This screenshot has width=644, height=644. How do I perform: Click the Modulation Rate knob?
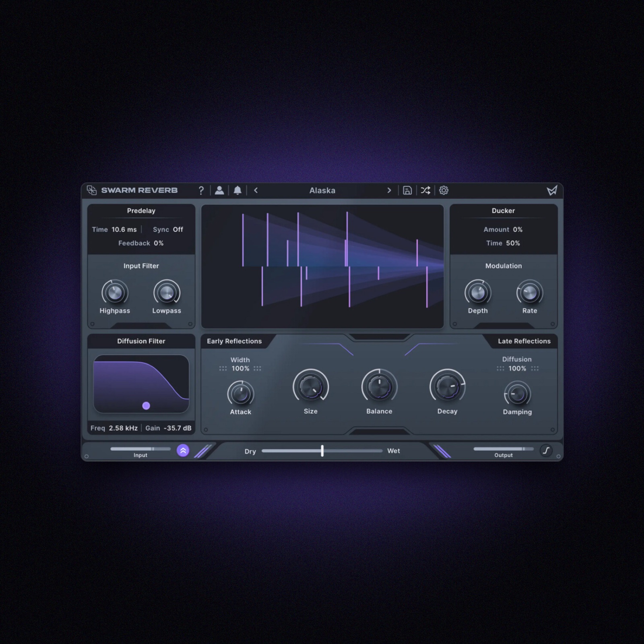(530, 293)
